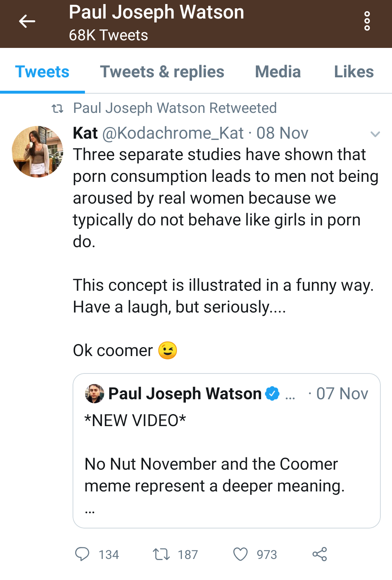Tap the small retweeted indicator icon
392x580 pixels.
coord(57,108)
